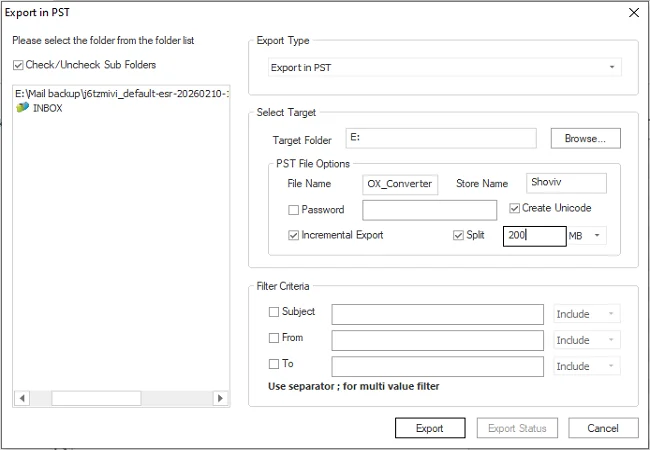
Task: Open the Export Type dropdown
Action: 444,67
